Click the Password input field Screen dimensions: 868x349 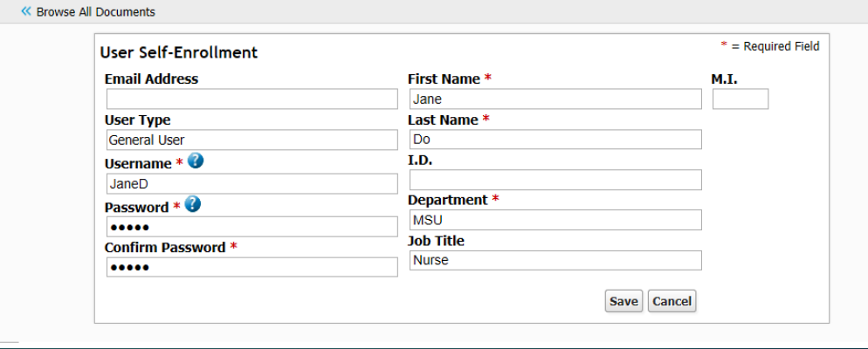tap(251, 227)
